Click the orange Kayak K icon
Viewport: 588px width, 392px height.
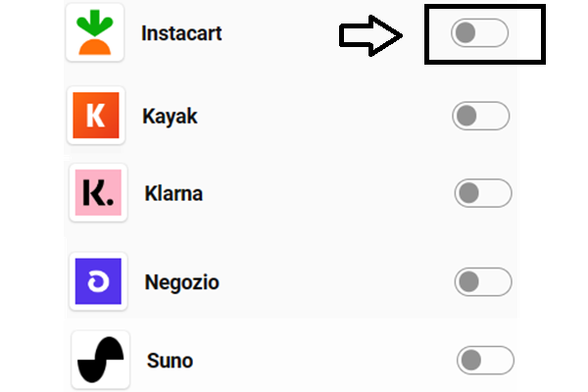tap(95, 117)
